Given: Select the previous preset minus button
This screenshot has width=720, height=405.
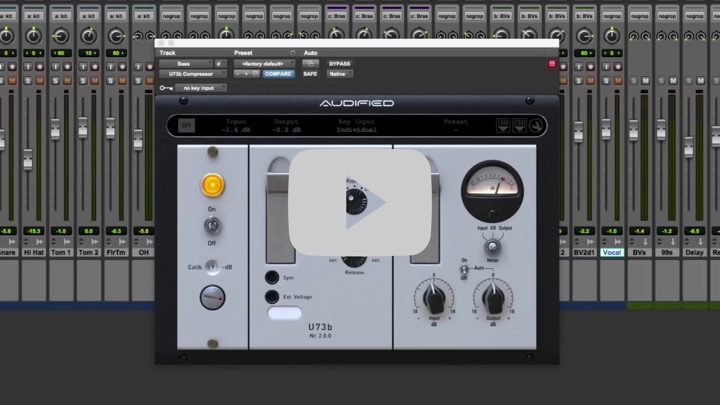Looking at the screenshot, I should pos(238,74).
